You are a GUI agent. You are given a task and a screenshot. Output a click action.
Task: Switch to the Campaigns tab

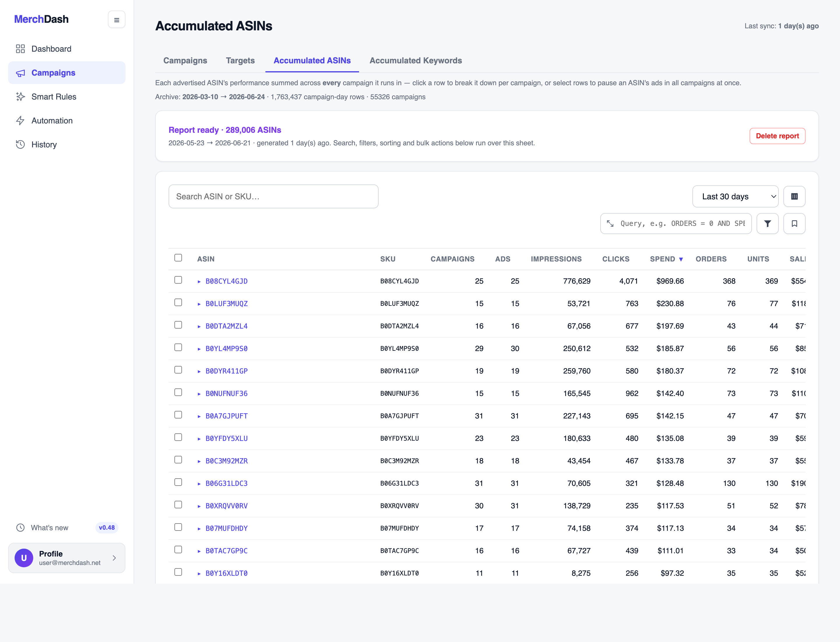185,60
